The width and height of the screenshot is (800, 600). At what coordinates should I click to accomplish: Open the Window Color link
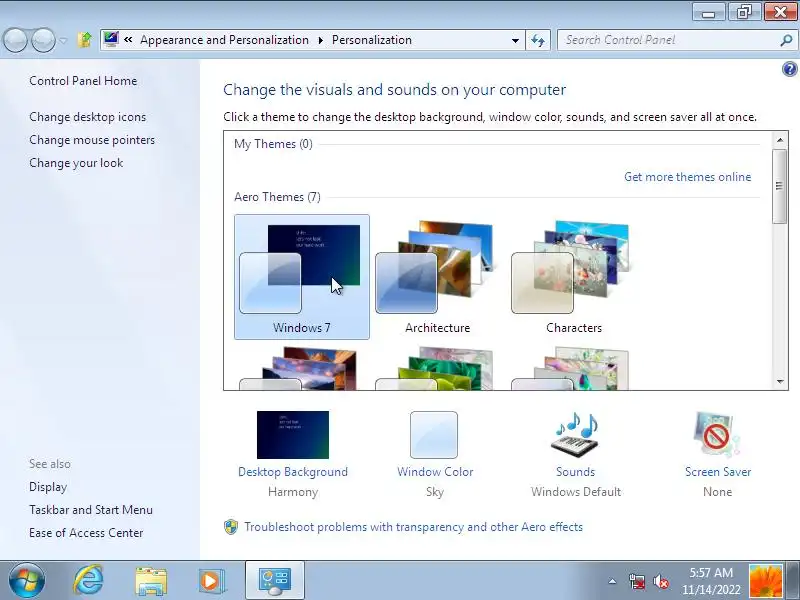coord(435,472)
